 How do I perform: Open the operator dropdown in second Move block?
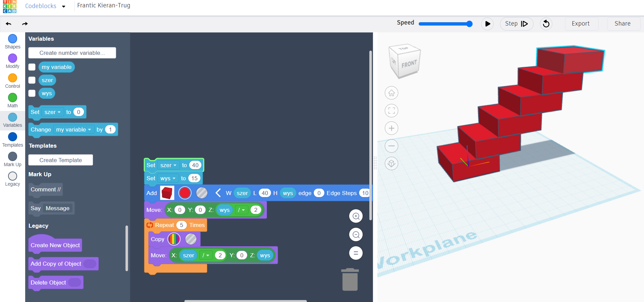pos(206,255)
